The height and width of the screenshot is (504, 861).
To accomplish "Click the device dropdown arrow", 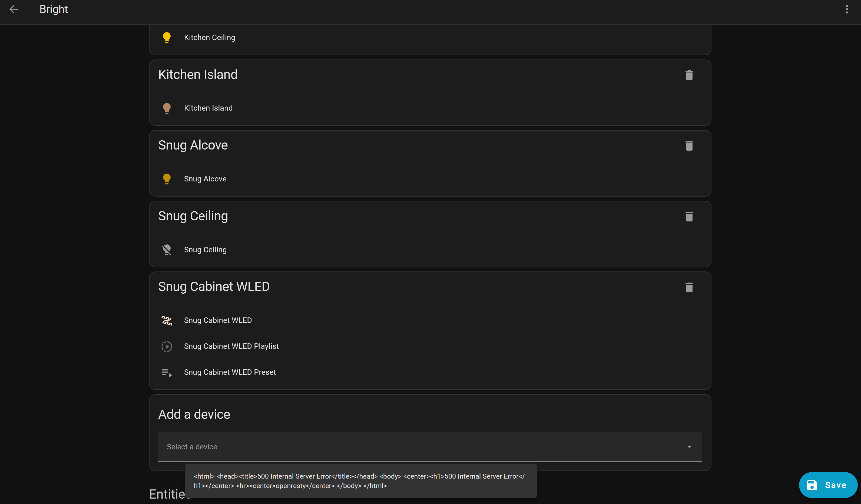I will 689,447.
